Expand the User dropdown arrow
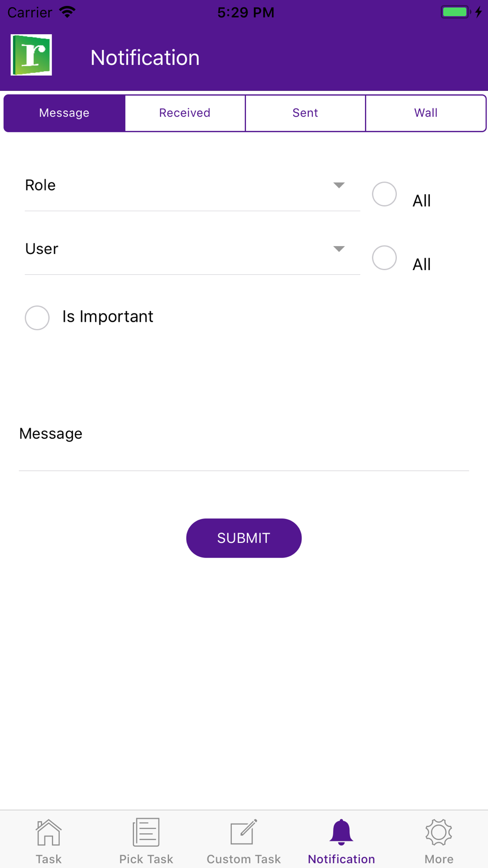 339,249
